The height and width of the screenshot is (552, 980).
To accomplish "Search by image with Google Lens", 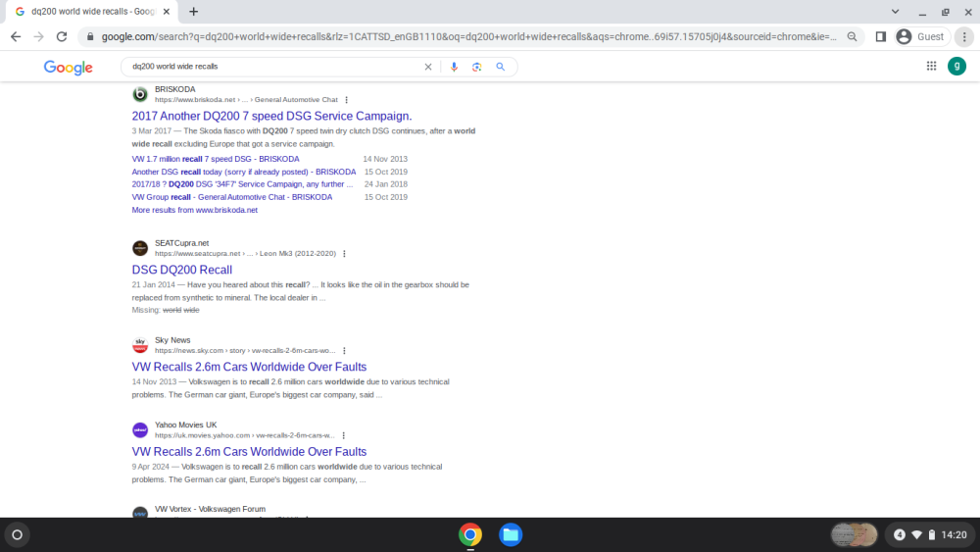I will coord(477,67).
